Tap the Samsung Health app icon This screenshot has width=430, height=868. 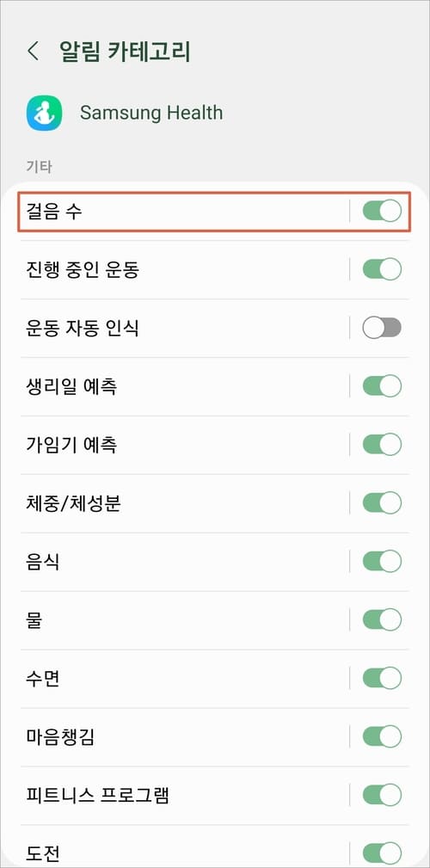[x=44, y=113]
